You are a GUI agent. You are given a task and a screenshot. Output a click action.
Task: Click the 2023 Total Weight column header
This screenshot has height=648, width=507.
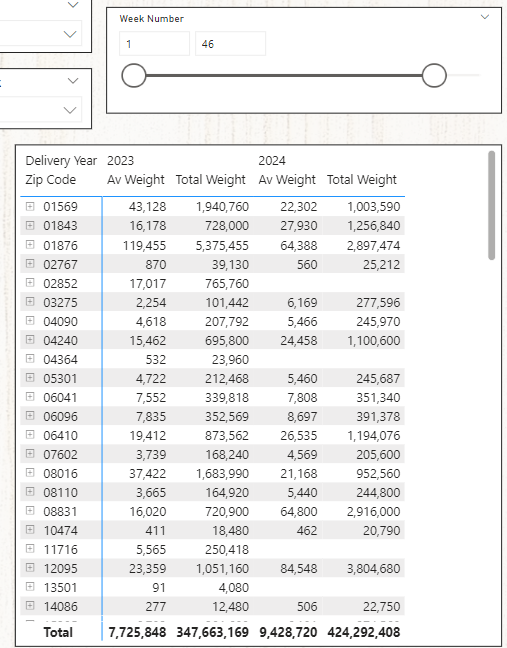click(x=211, y=180)
